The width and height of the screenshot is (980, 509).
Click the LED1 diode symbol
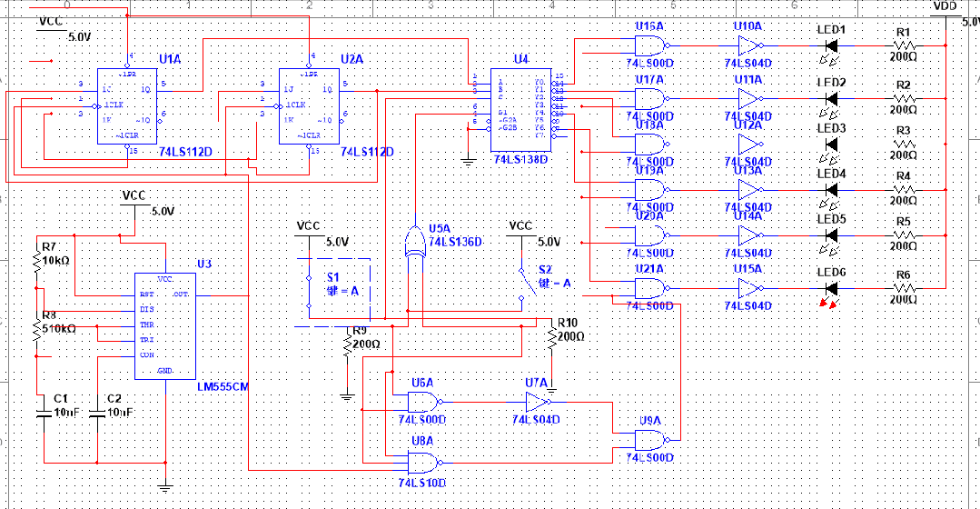830,45
